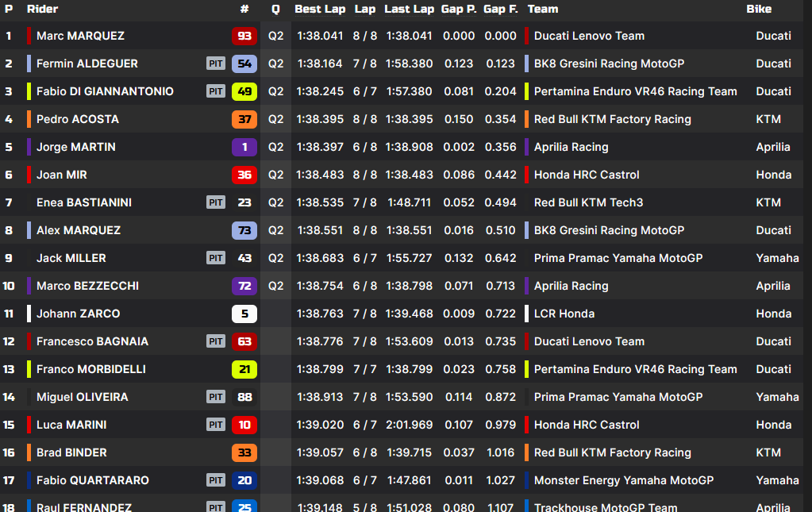Select rider name Joan MIR
Image resolution: width=812 pixels, height=512 pixels.
point(62,175)
